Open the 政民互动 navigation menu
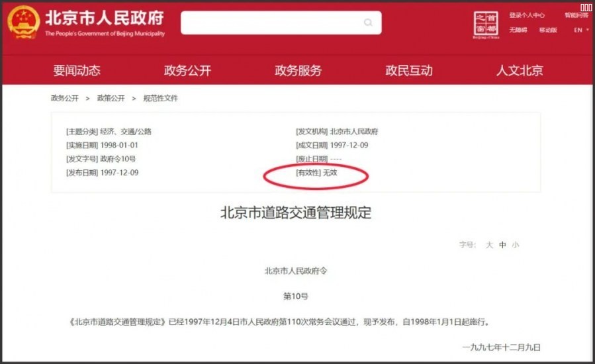The height and width of the screenshot is (364, 595). tap(409, 71)
